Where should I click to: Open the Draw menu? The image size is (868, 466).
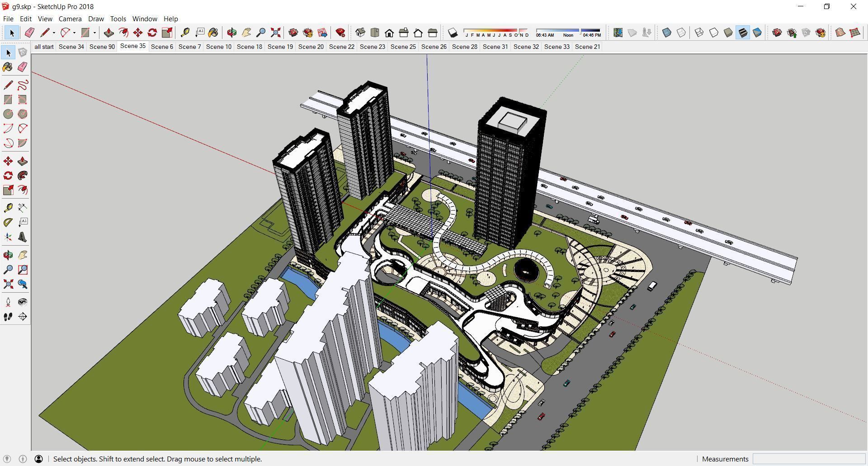(x=96, y=19)
